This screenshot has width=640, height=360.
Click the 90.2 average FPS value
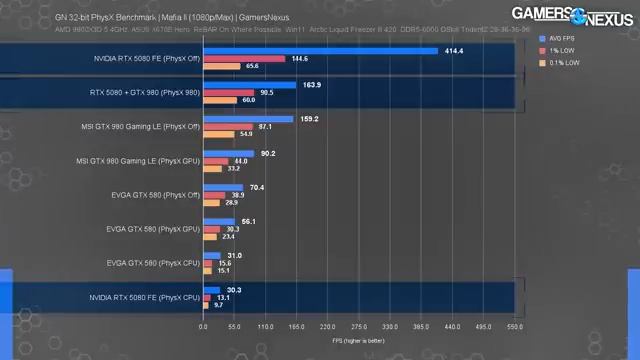(268, 153)
